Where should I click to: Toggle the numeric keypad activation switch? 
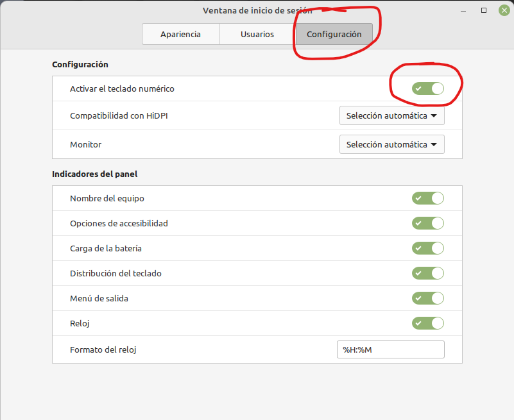click(x=428, y=88)
